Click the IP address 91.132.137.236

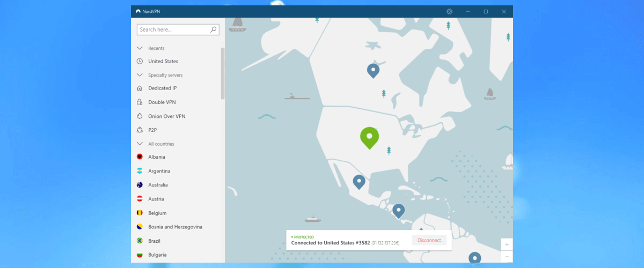pyautogui.click(x=385, y=243)
